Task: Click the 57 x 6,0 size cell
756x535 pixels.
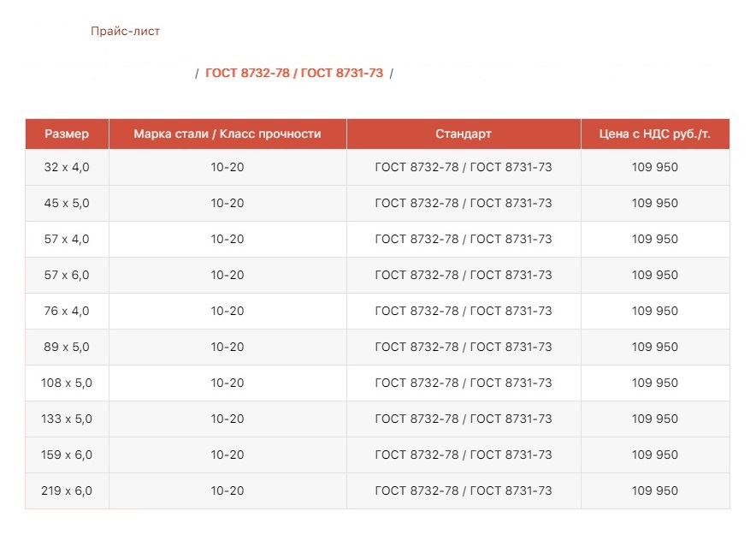Action: pos(67,276)
